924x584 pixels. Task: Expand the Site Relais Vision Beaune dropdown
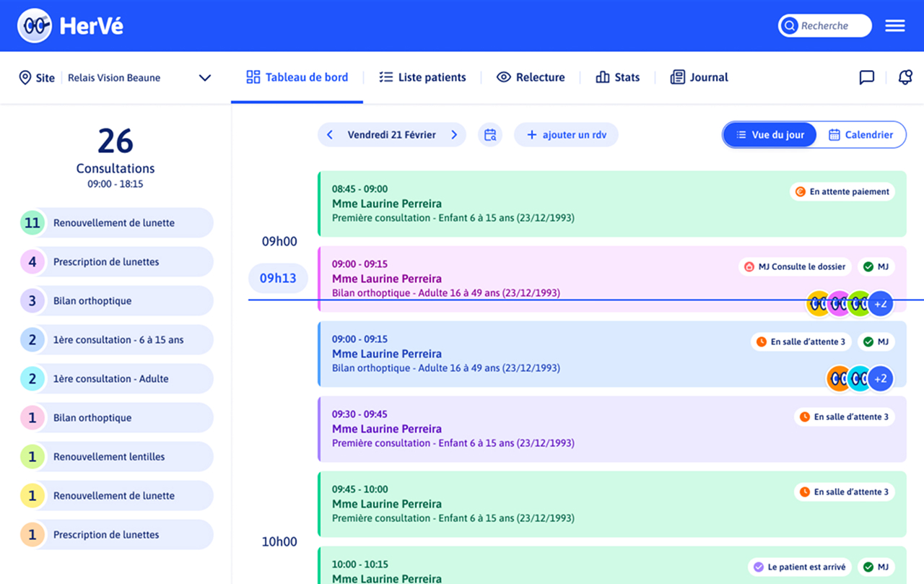click(x=205, y=78)
